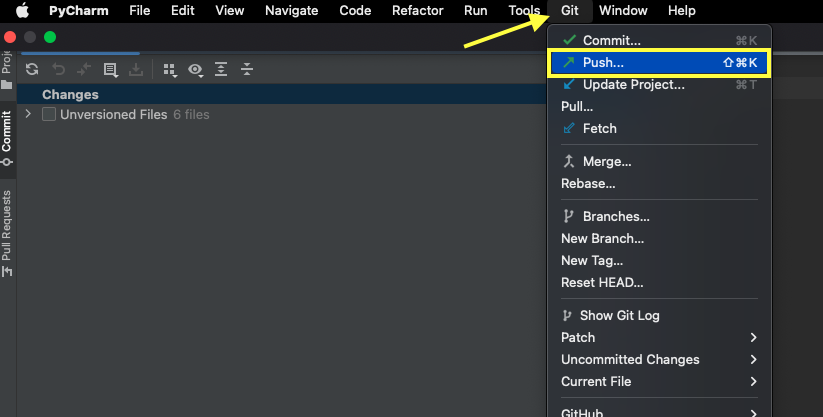This screenshot has width=823, height=417.
Task: Choose New Branch... entry
Action: pyautogui.click(x=659, y=238)
